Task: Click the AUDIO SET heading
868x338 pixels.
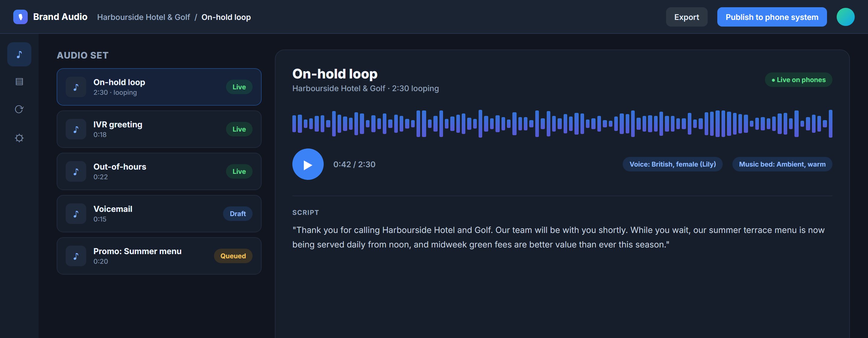Action: 83,55
